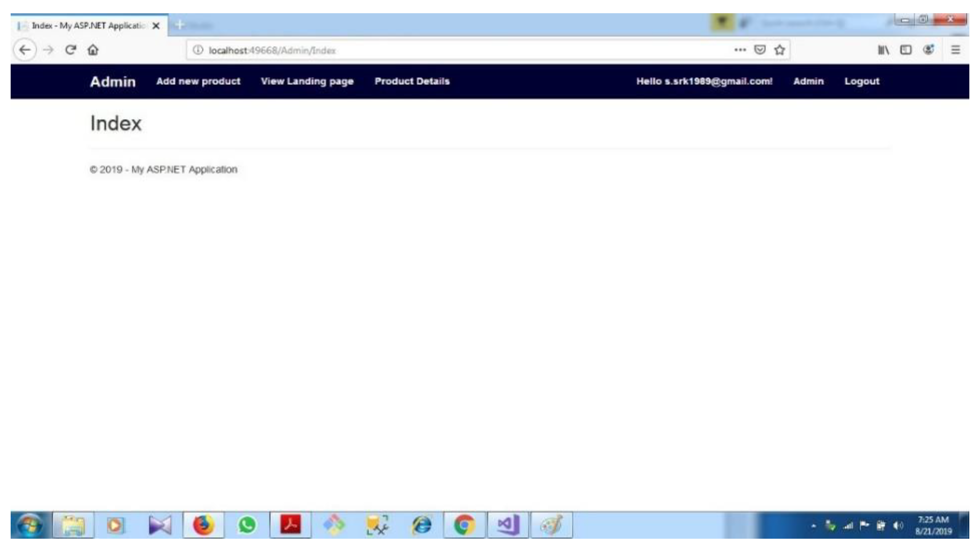Open the Add new product link
The image size is (980, 549).
coord(198,81)
